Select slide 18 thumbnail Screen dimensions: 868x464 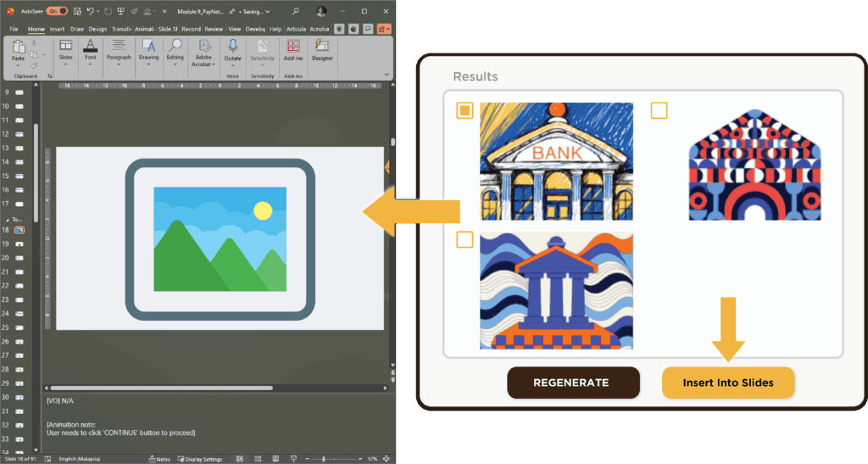click(x=19, y=230)
